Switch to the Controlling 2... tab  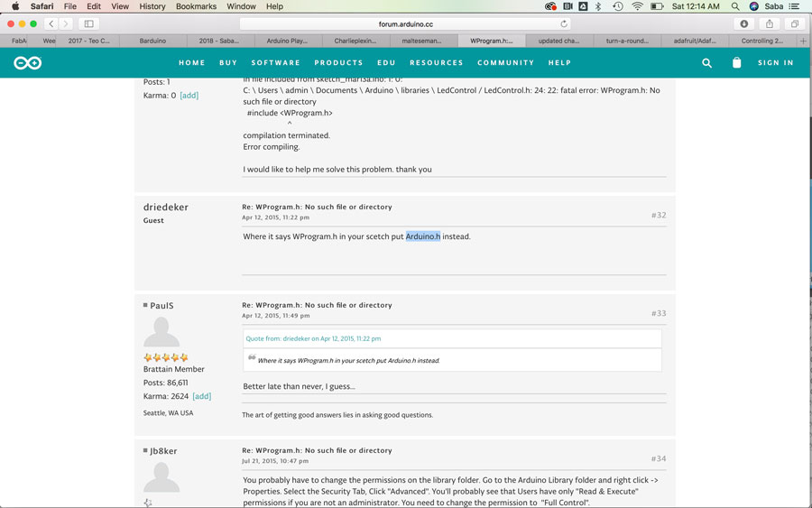coord(762,41)
